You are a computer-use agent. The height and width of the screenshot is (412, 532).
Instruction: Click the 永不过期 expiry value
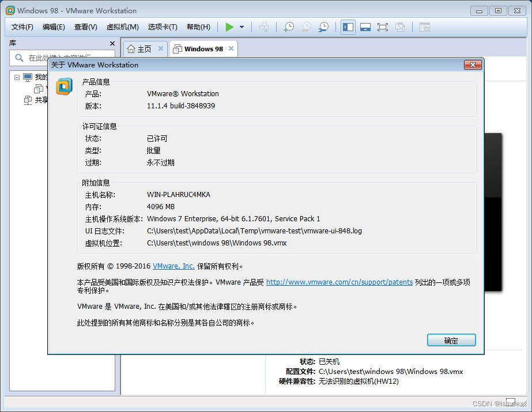160,162
